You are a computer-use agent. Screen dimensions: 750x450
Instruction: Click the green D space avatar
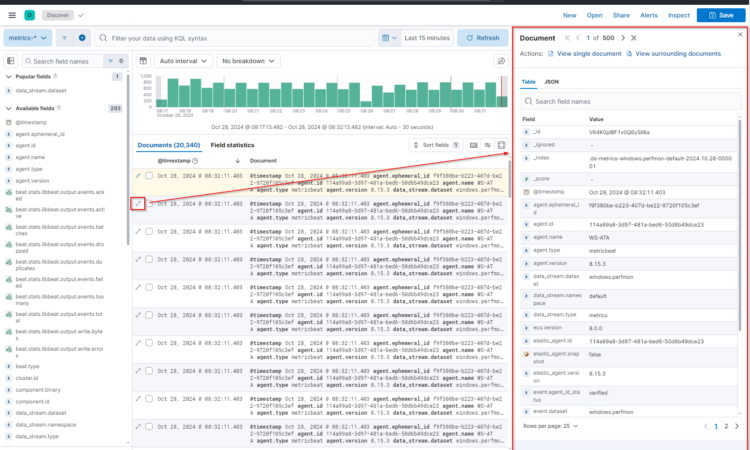pyautogui.click(x=30, y=15)
